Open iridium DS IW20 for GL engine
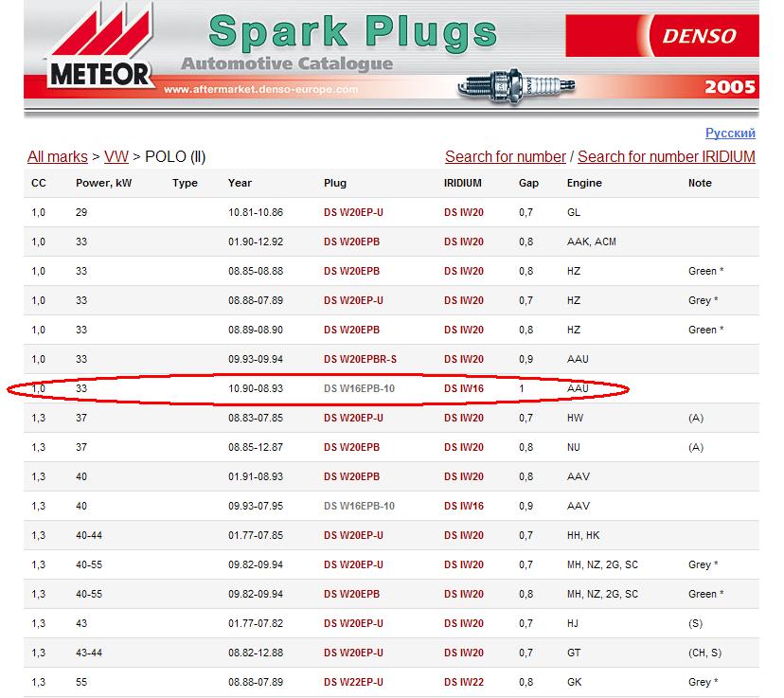Screen dimensions: 784x698 click(464, 212)
